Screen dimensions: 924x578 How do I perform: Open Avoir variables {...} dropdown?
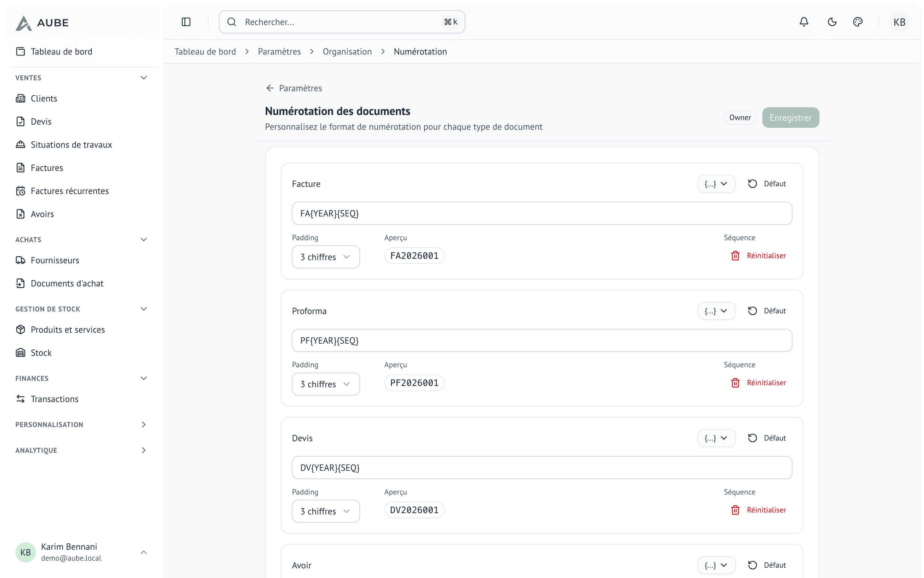coord(716,565)
